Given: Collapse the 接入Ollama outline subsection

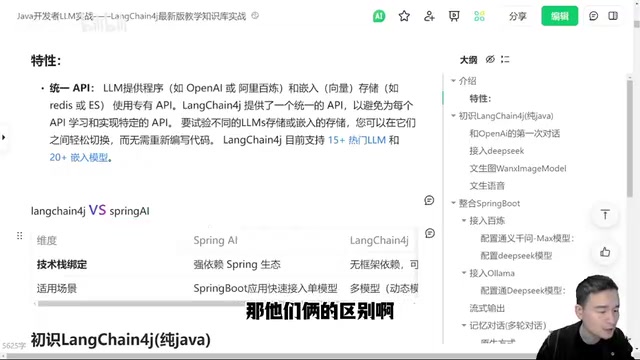Looking at the screenshot, I should [464, 273].
